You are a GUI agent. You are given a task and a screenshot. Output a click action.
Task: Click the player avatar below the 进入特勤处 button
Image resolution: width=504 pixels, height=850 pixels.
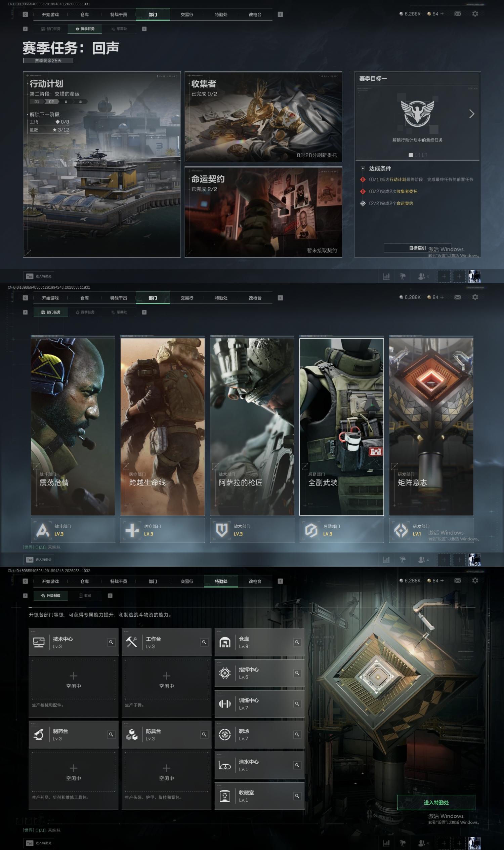(x=474, y=843)
